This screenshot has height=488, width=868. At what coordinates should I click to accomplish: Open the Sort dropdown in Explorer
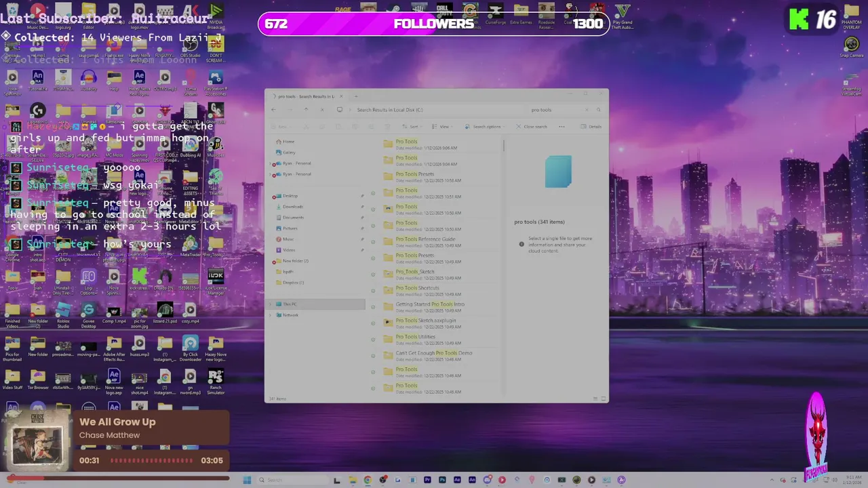point(412,127)
